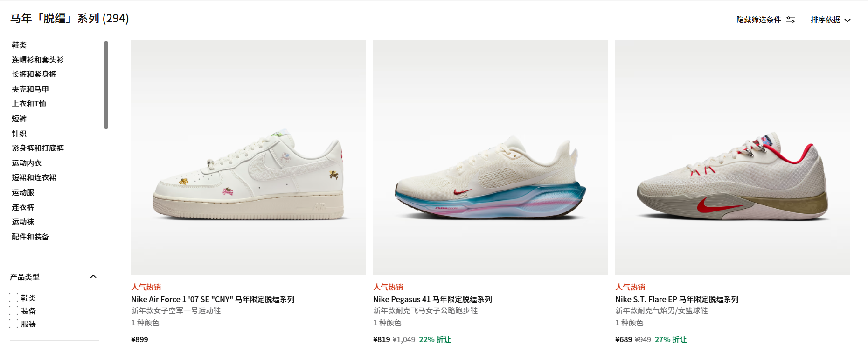Viewport: 868px width, 345px height.
Task: Open the Nike Air Force 1 shoe image
Action: 248,157
